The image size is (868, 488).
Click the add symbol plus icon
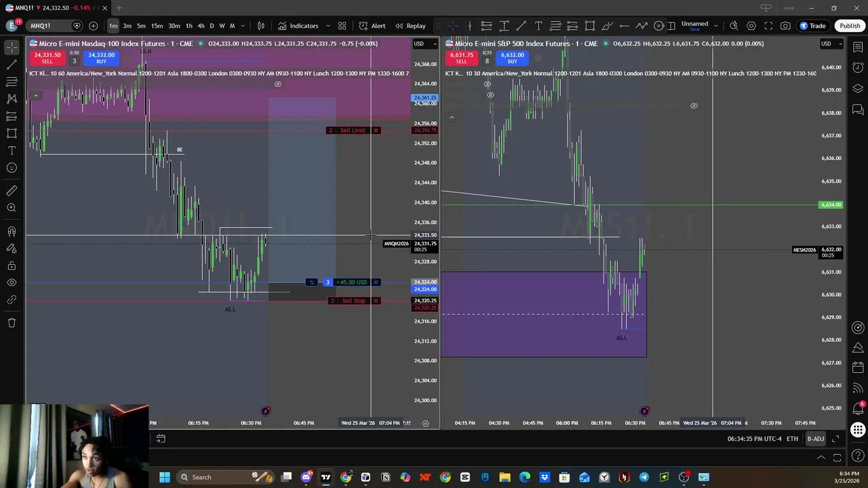(93, 26)
